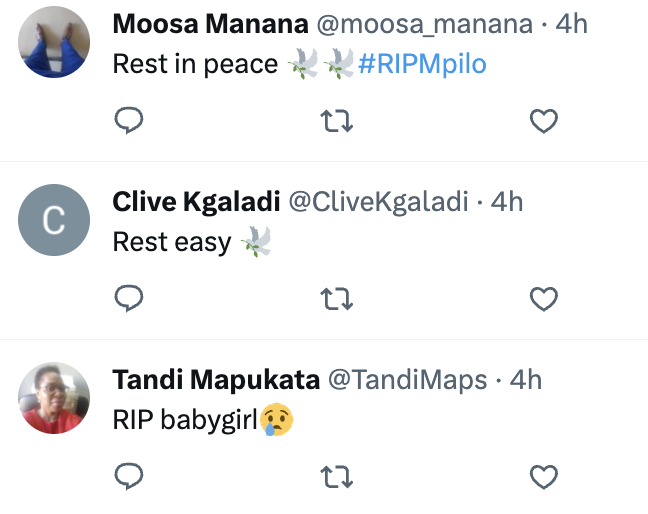648x514 pixels.
Task: Open Tandi Mapukata's profile picture
Action: [54, 398]
